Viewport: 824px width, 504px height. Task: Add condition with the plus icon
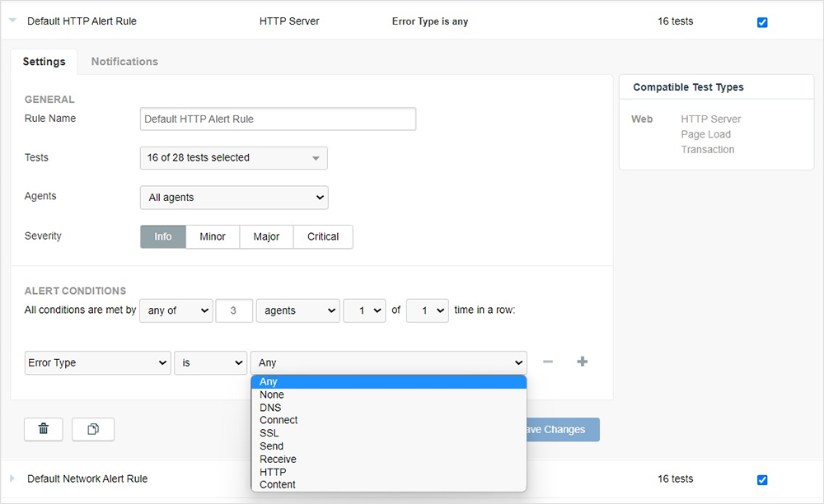pos(582,362)
